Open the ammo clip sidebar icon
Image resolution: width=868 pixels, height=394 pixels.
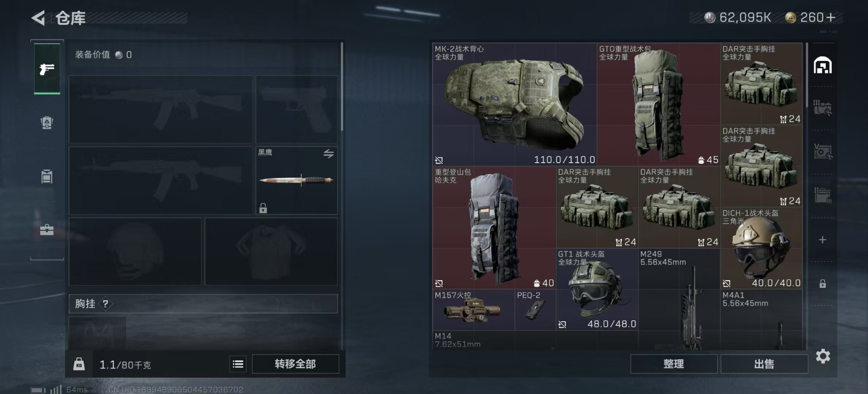47,176
